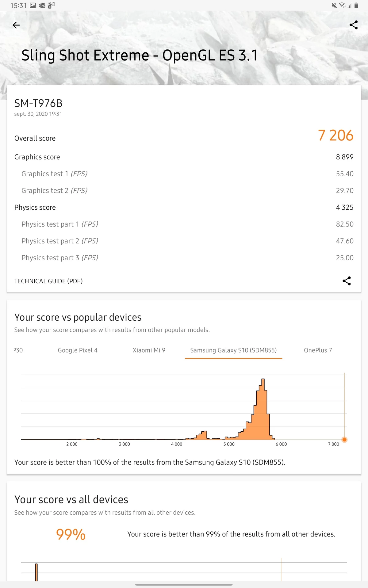Tap the Graphics score row
The width and height of the screenshot is (368, 588).
pos(184,157)
